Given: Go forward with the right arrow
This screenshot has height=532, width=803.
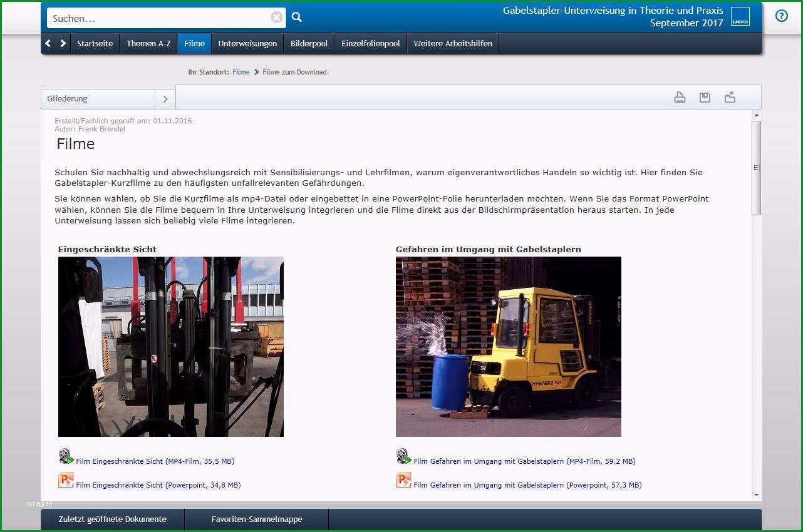Looking at the screenshot, I should [63, 43].
